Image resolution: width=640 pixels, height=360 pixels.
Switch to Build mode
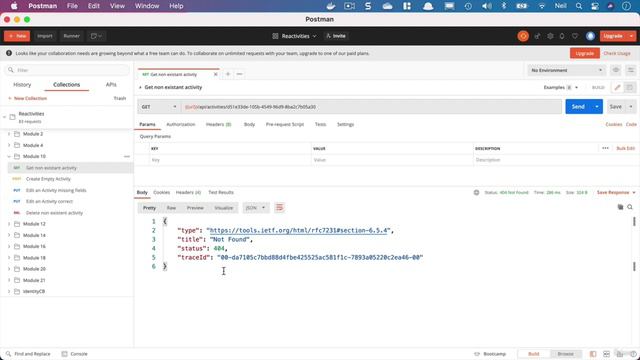(x=533, y=354)
